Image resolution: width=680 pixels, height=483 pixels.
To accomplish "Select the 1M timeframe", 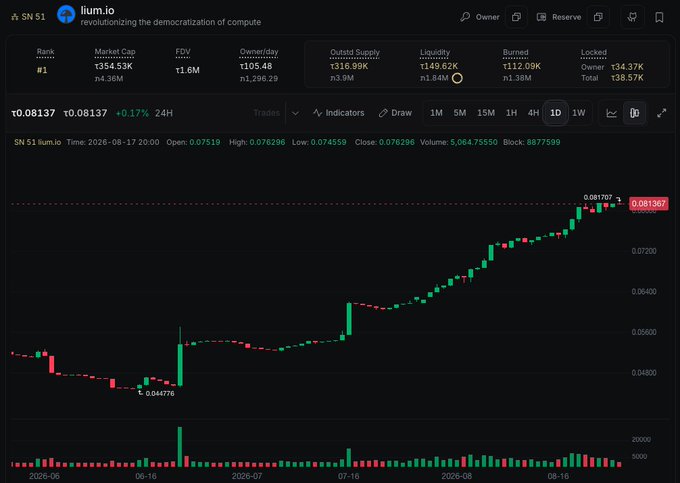I will [x=436, y=113].
